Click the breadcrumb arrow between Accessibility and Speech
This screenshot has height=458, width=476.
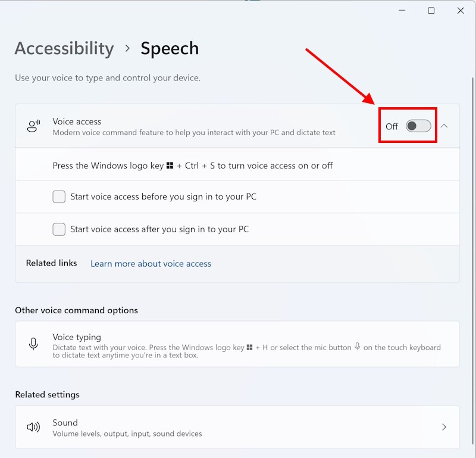point(127,48)
